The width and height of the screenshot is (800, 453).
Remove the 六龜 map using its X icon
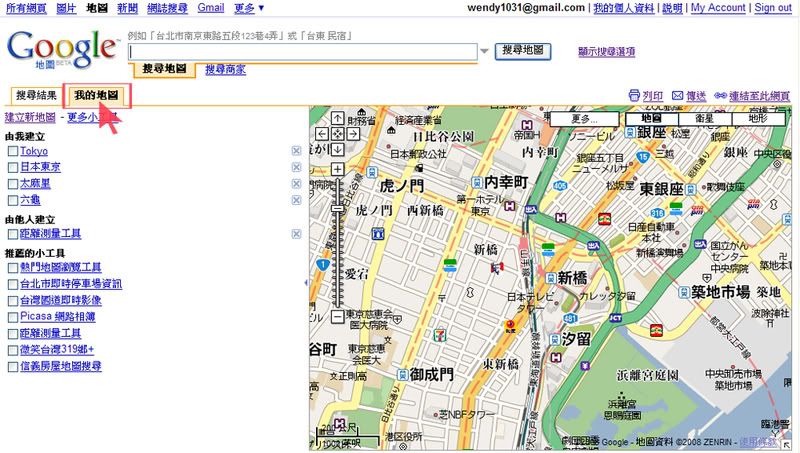click(296, 200)
